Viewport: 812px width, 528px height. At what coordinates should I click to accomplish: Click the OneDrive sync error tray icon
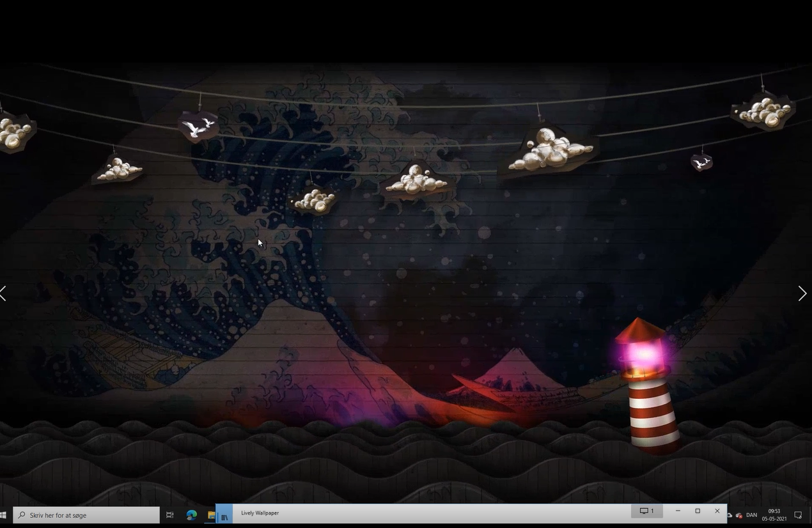click(x=739, y=515)
